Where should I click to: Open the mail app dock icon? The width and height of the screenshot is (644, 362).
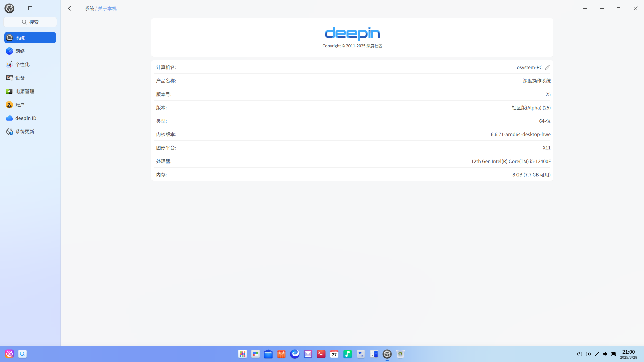(x=308, y=354)
